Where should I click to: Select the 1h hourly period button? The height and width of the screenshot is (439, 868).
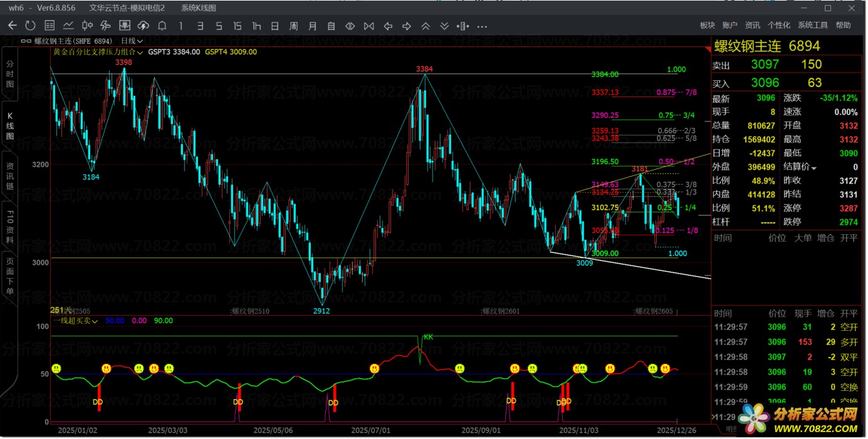[256, 26]
